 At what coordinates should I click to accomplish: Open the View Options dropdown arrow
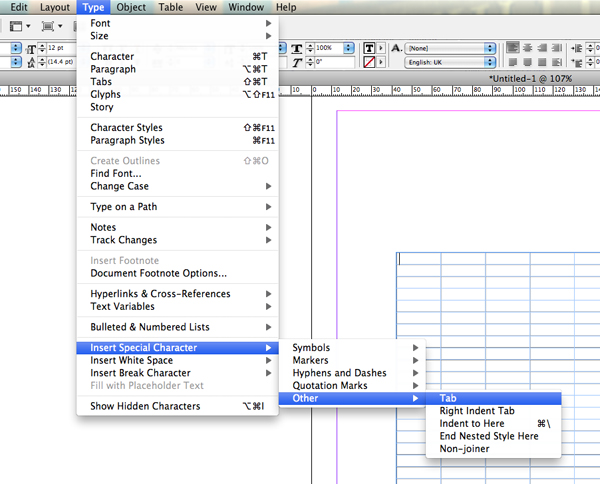tap(28, 26)
